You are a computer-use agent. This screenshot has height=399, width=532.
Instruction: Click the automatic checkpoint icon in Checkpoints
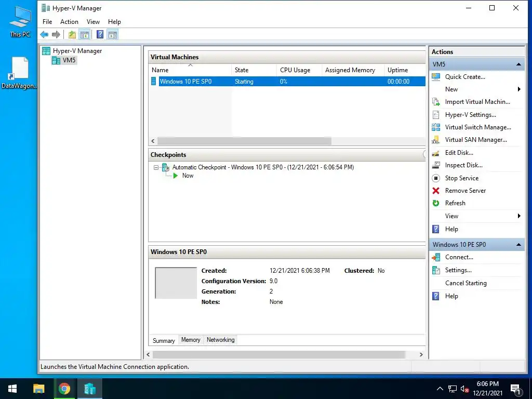166,167
